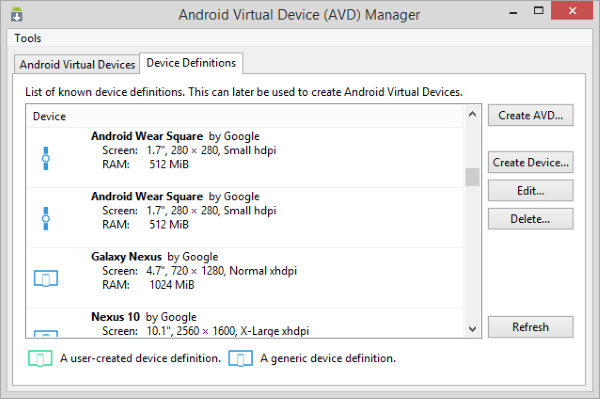Click the 1024 MiB RAM value
The image size is (600, 399).
tap(172, 285)
